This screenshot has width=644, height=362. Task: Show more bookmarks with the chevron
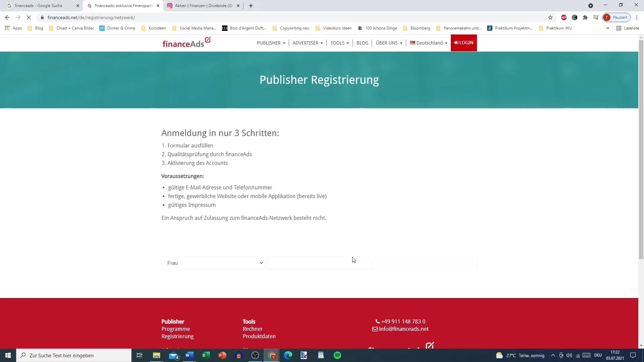[608, 28]
